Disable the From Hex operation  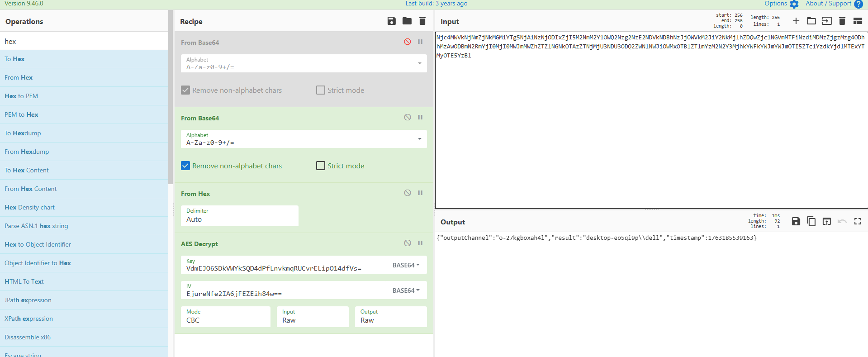point(408,193)
